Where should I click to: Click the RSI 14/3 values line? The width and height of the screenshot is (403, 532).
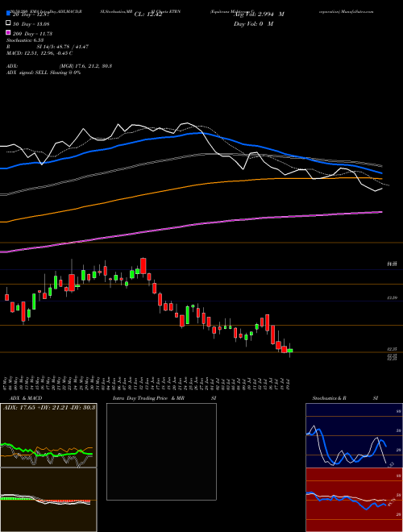[x=48, y=47]
